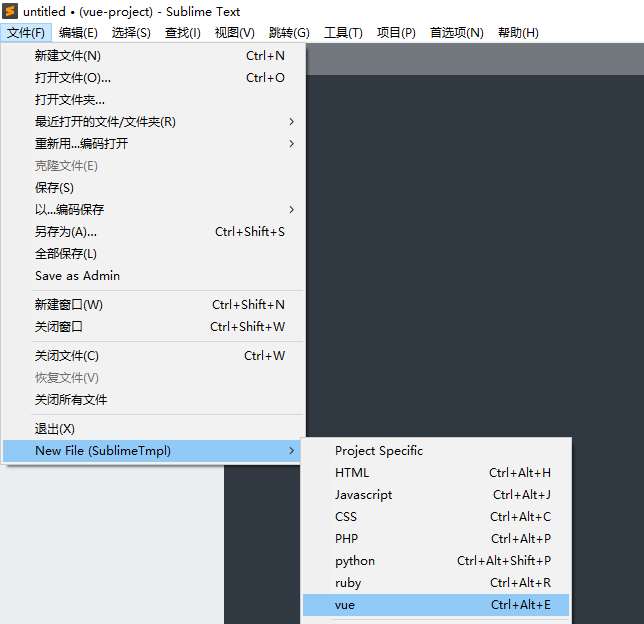Open the 编辑(E) menu
The height and width of the screenshot is (624, 644).
[x=78, y=32]
